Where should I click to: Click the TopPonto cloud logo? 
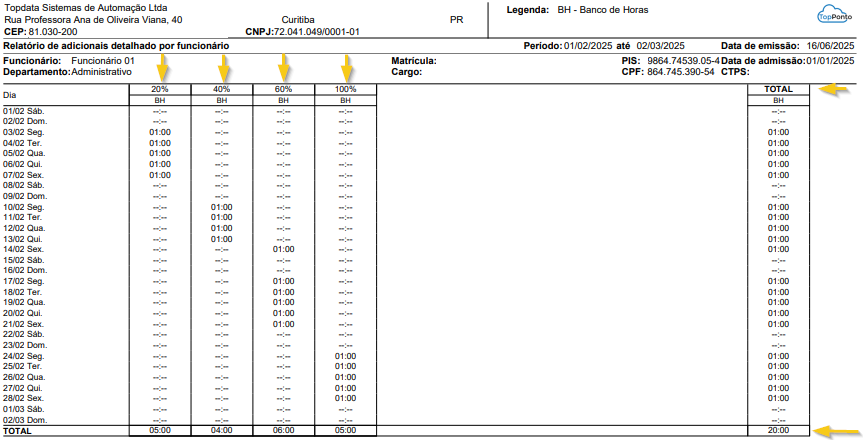(832, 16)
